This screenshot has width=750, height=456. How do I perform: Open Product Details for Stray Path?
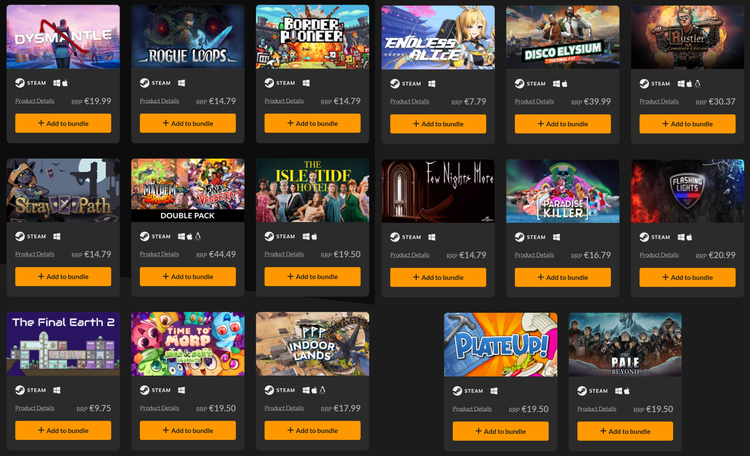(x=34, y=254)
